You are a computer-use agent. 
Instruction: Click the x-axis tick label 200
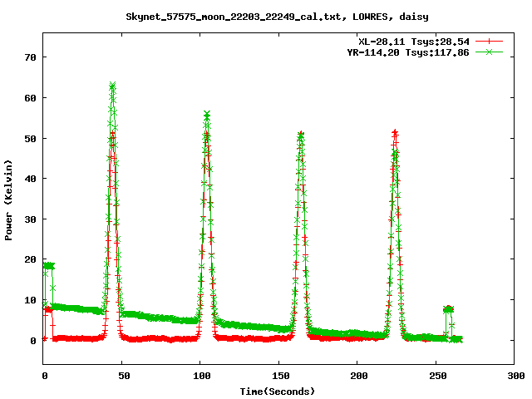pos(359,376)
